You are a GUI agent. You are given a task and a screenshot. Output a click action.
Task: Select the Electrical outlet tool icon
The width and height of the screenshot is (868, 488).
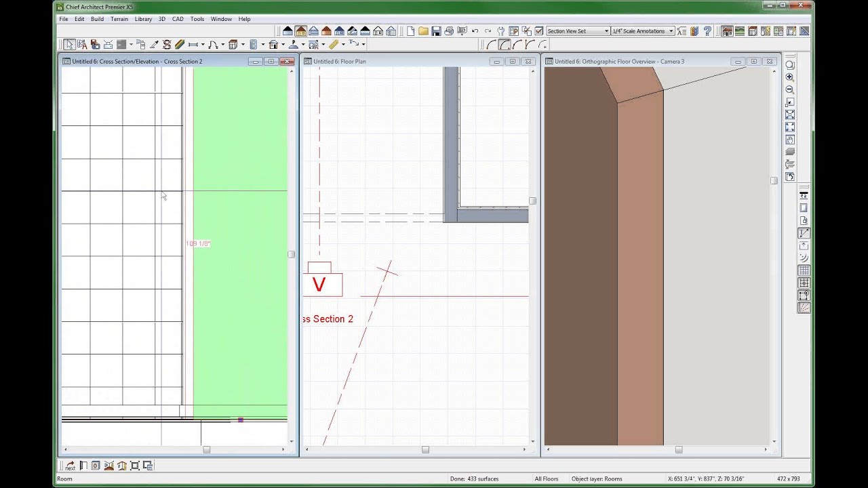254,44
